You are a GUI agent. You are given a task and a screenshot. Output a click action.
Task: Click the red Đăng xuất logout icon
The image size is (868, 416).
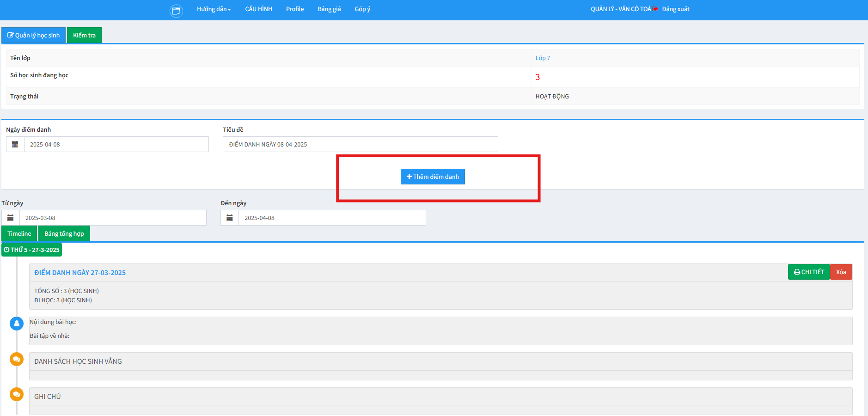655,9
